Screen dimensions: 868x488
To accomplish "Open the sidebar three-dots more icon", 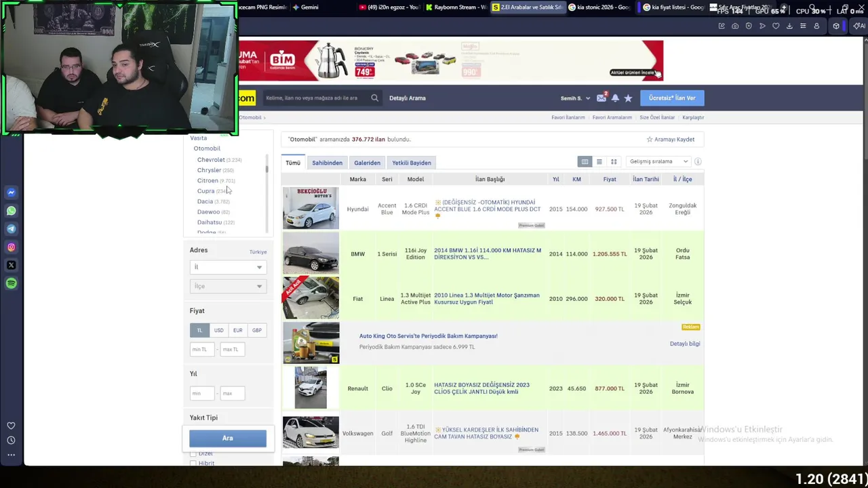I will click(11, 455).
